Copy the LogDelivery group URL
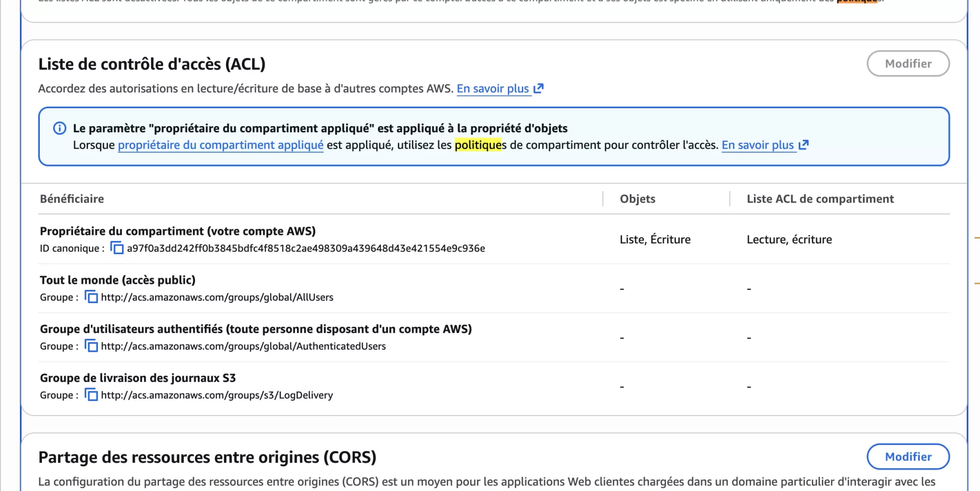This screenshot has height=491, width=980. tap(91, 395)
